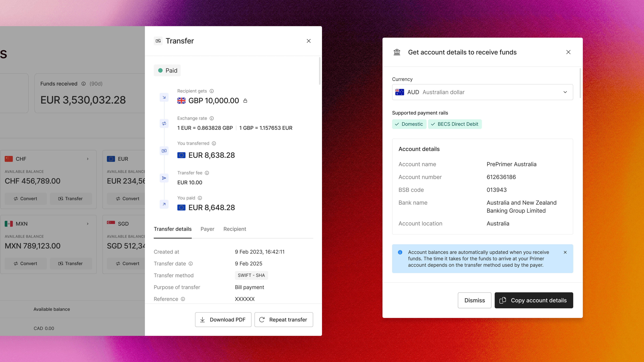Switch to the Payer tab
Image resolution: width=644 pixels, height=362 pixels.
pos(207,229)
